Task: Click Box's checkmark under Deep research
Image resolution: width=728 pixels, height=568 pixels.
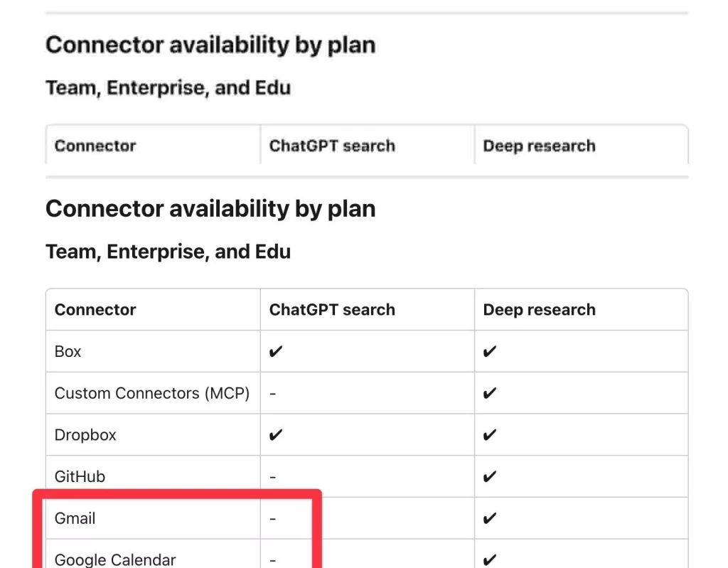Action: [490, 352]
